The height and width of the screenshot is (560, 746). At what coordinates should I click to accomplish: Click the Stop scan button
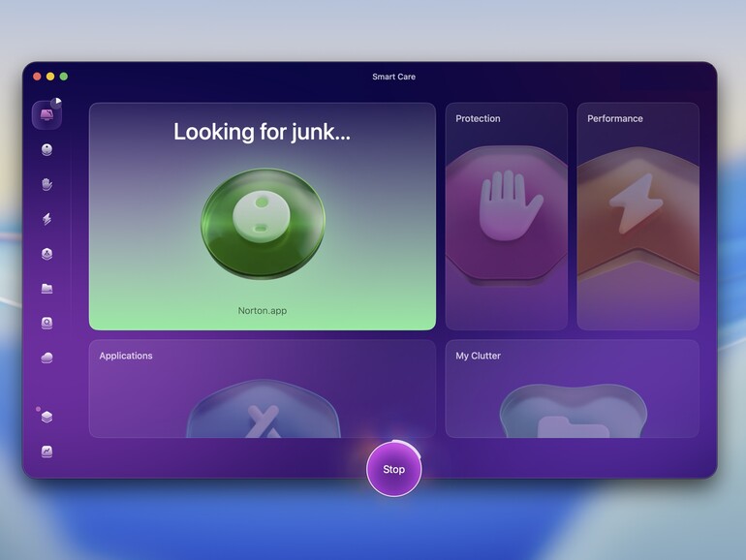pos(394,469)
